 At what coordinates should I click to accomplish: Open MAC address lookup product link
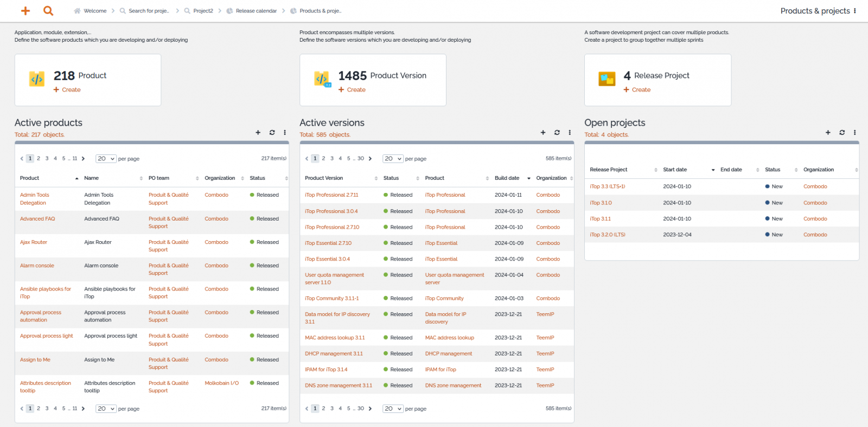coord(450,338)
